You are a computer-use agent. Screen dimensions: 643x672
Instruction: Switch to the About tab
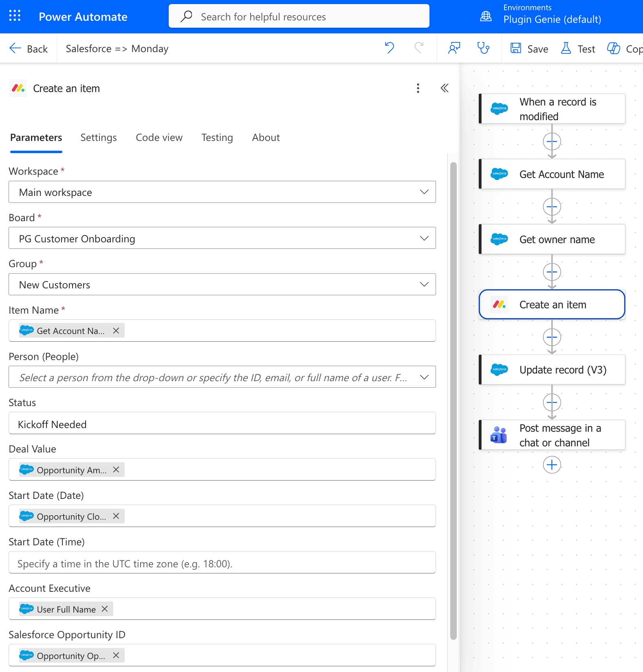click(266, 138)
